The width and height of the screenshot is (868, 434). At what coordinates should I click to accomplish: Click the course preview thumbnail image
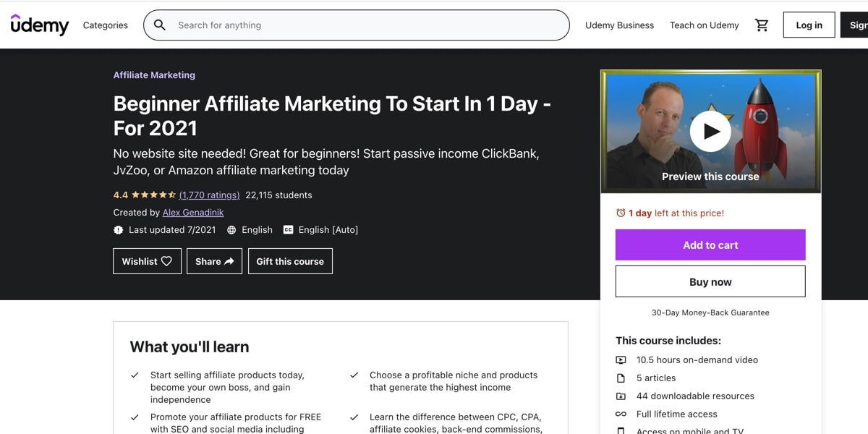pyautogui.click(x=710, y=132)
